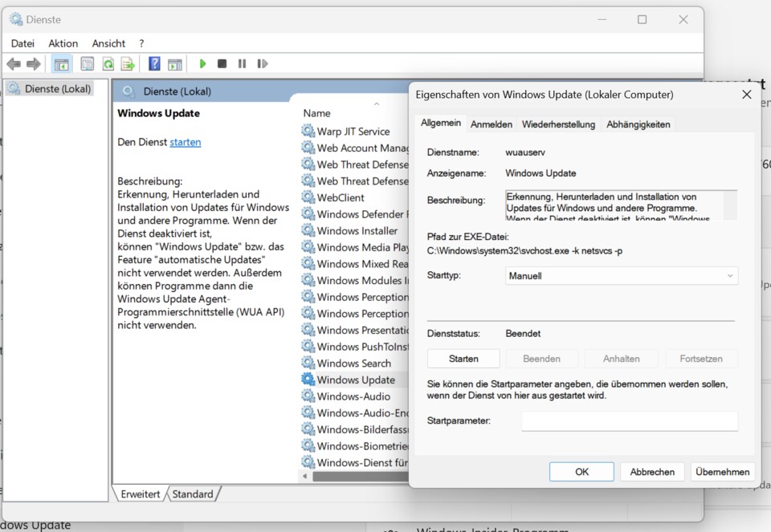Image resolution: width=771 pixels, height=532 pixels.
Task: Open the Ansicht menu
Action: tap(108, 43)
